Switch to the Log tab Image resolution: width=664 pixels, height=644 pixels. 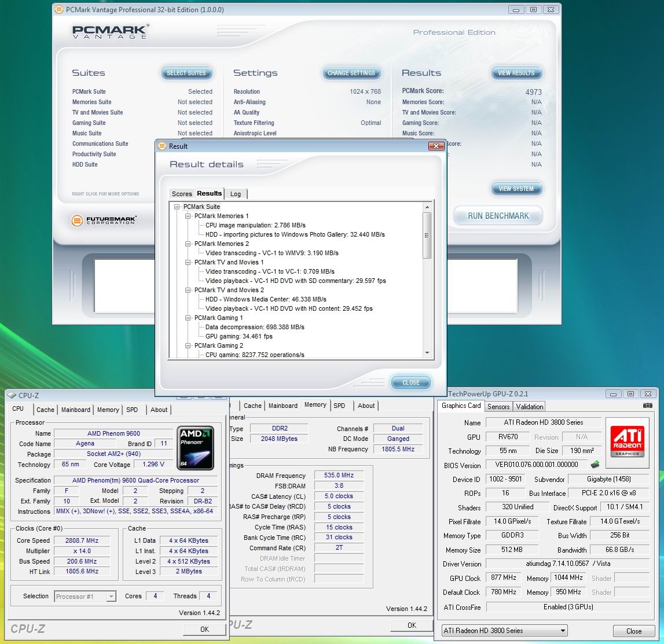click(x=236, y=194)
